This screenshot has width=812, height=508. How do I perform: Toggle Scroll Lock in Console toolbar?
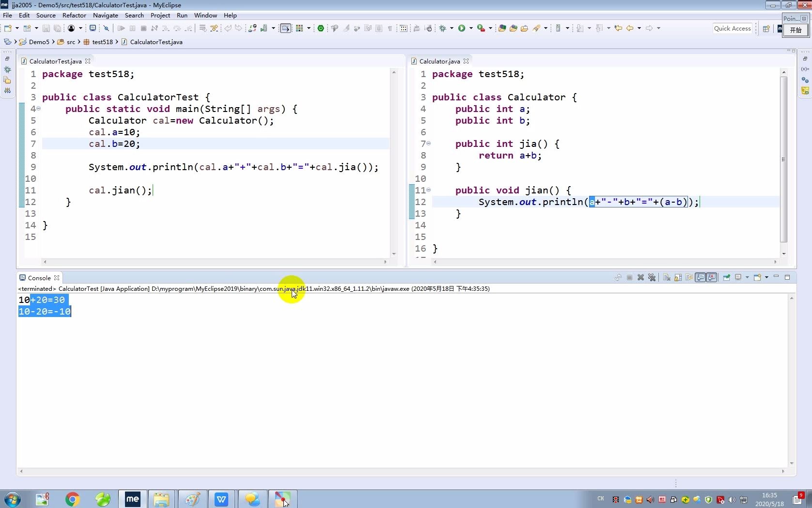(678, 277)
